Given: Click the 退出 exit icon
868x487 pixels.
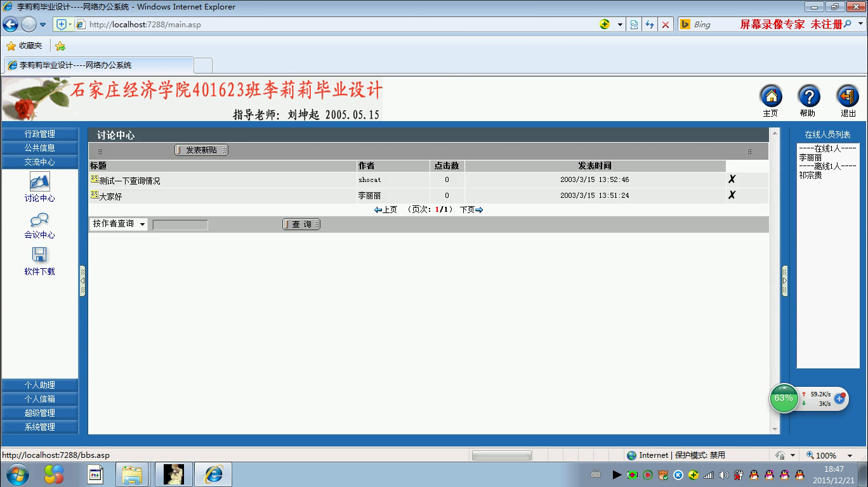Looking at the screenshot, I should tap(848, 97).
